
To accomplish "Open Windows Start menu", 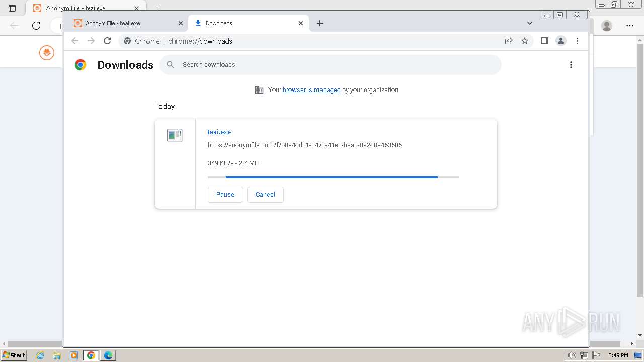I will pyautogui.click(x=14, y=355).
